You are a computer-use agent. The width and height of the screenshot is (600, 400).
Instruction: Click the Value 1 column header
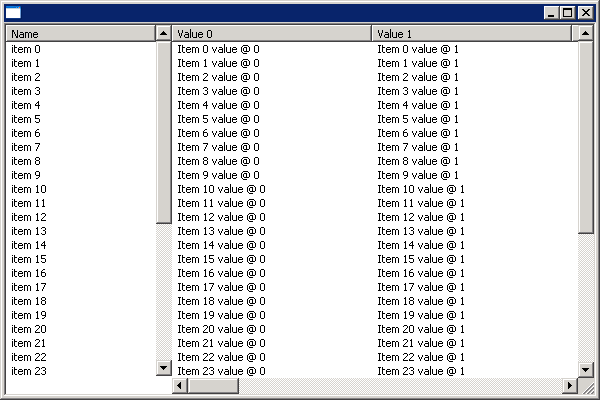coord(471,34)
